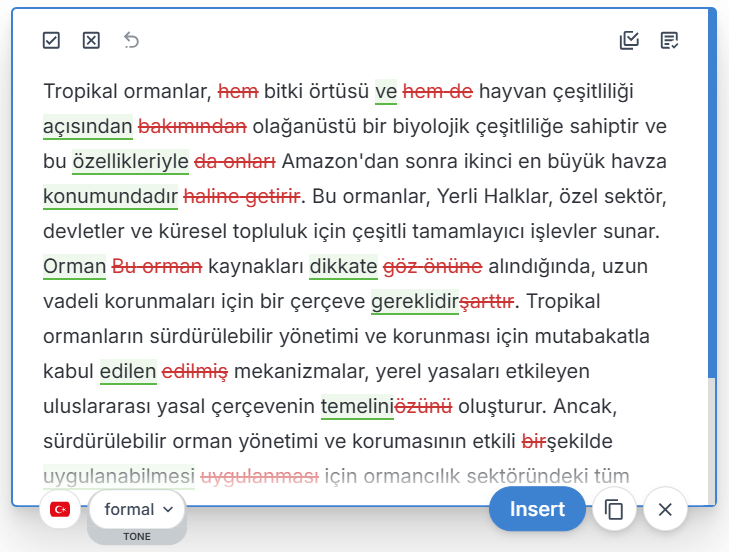Image resolution: width=729 pixels, height=552 pixels.
Task: Click the note with checkmark icon
Action: [x=670, y=40]
